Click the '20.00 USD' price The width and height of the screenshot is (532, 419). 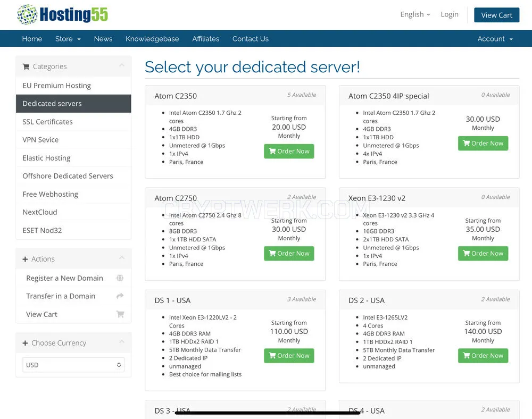click(x=289, y=127)
